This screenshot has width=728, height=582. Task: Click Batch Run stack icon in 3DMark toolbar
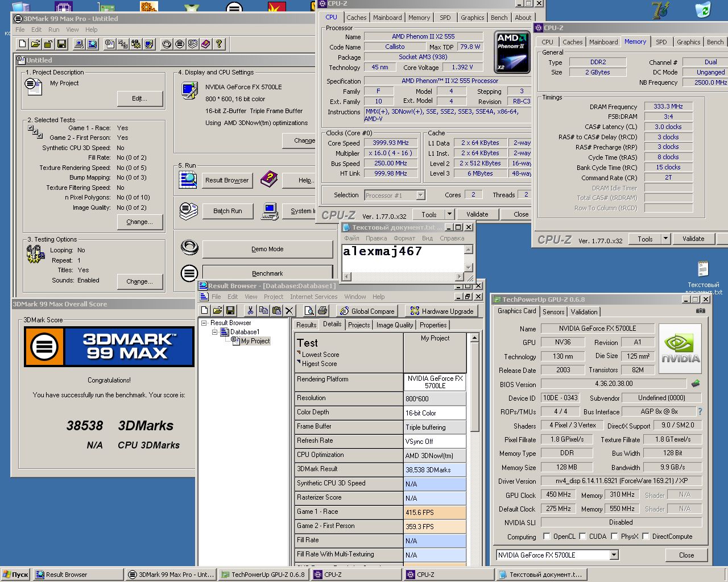[193, 44]
